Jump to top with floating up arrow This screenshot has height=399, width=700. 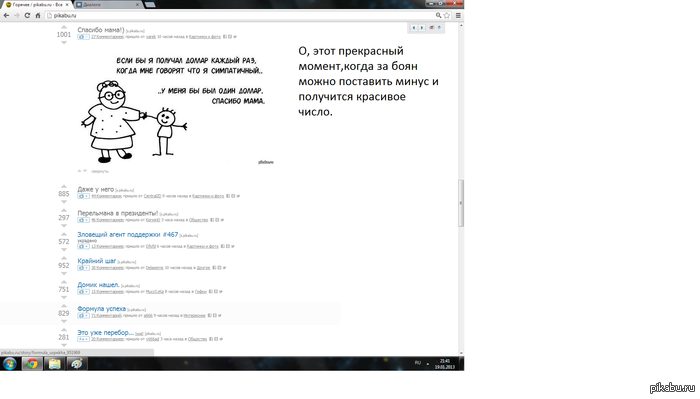pos(439,28)
